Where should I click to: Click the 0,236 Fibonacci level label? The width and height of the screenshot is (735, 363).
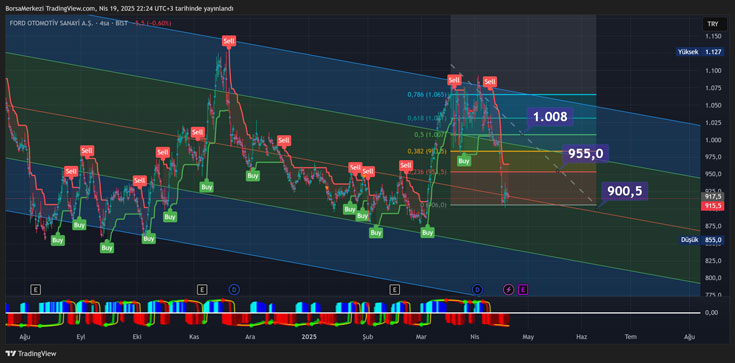[427, 172]
